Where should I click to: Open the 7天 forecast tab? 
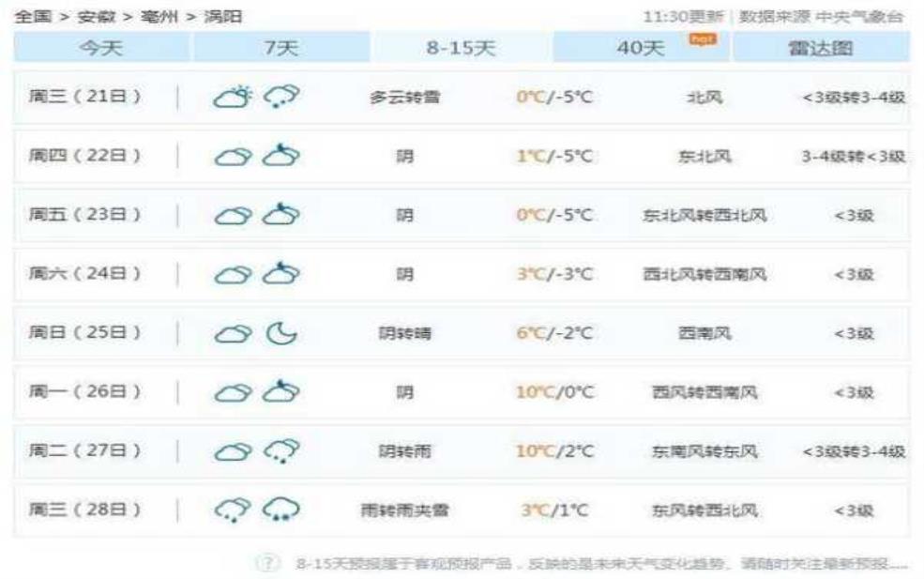pyautogui.click(x=281, y=49)
